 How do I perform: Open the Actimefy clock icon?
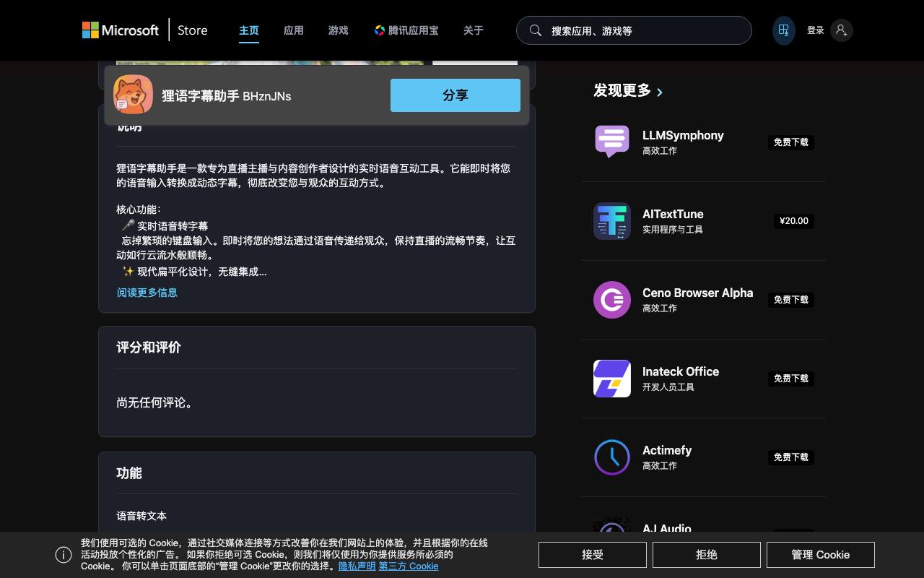coord(612,457)
